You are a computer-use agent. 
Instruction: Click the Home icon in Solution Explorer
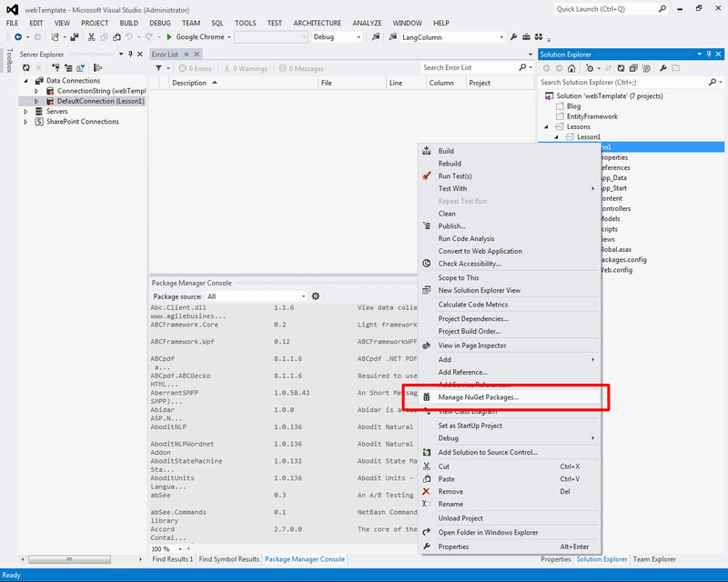571,68
